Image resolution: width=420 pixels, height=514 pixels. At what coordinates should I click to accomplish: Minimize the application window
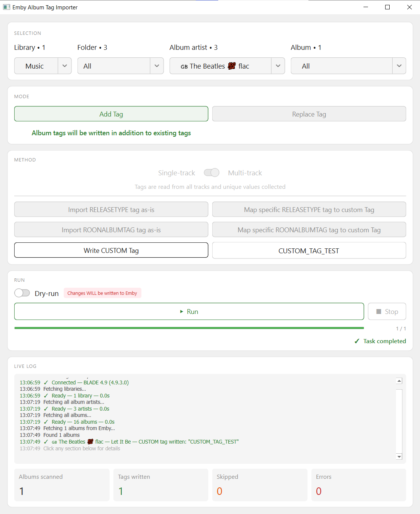366,7
